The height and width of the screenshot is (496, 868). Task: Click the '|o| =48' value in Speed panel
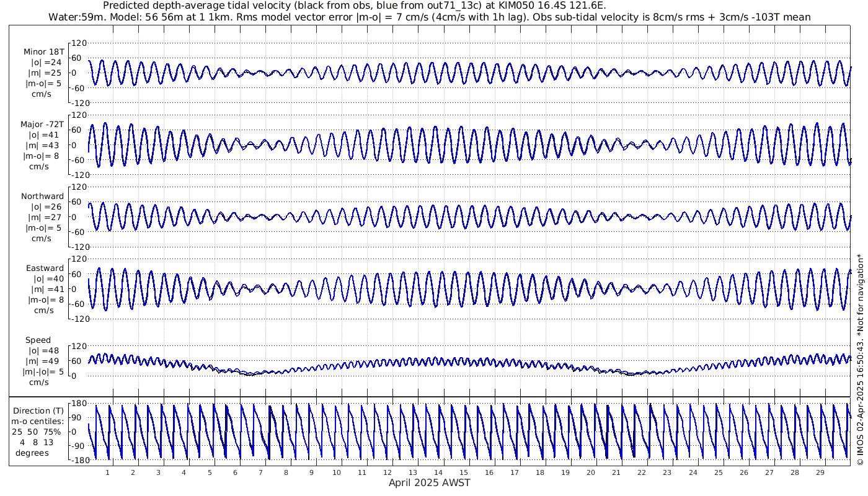(45, 351)
